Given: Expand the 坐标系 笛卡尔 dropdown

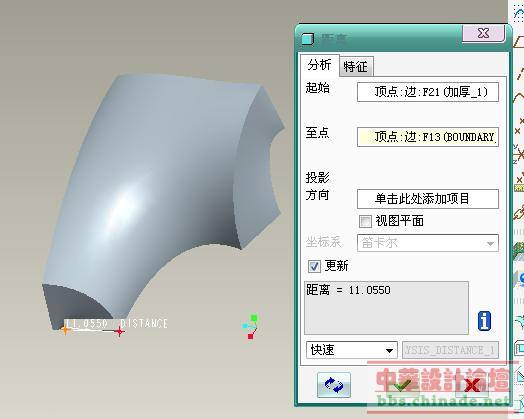Looking at the screenshot, I should pos(428,243).
